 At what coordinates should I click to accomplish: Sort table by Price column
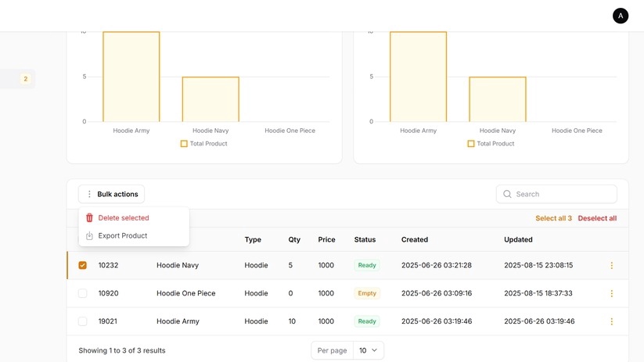[x=326, y=240]
